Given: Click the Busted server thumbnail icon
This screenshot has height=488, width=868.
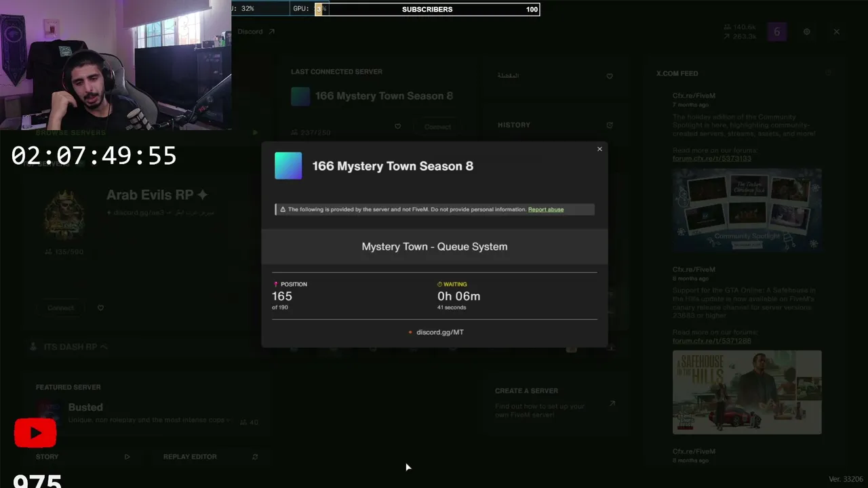Looking at the screenshot, I should (49, 412).
